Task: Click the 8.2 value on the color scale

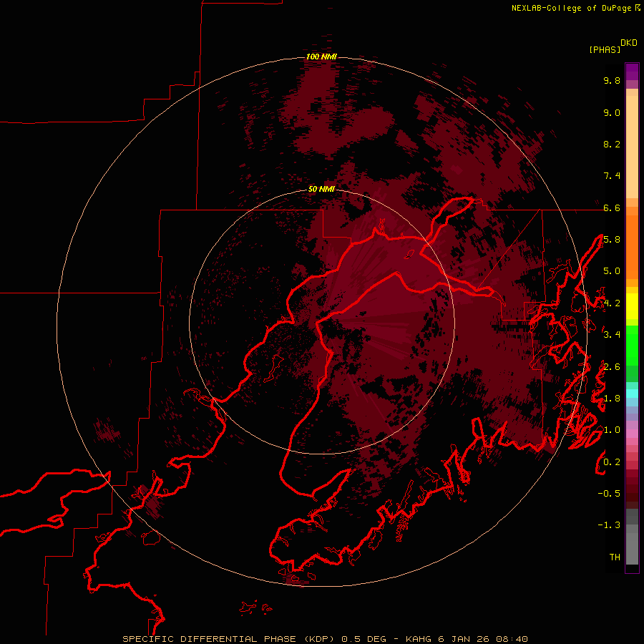Action: point(612,144)
